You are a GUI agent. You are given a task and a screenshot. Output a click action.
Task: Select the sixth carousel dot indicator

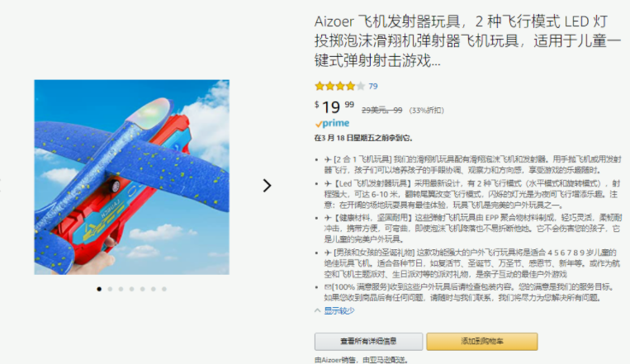(x=154, y=289)
